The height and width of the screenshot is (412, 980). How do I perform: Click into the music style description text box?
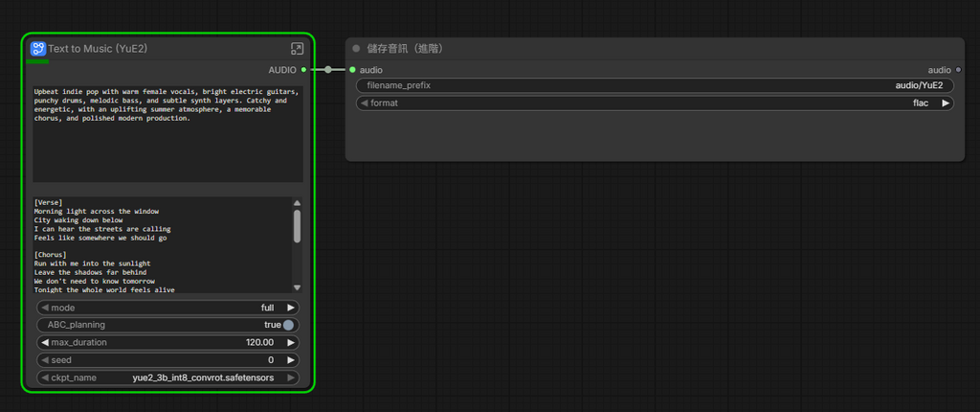[167, 134]
